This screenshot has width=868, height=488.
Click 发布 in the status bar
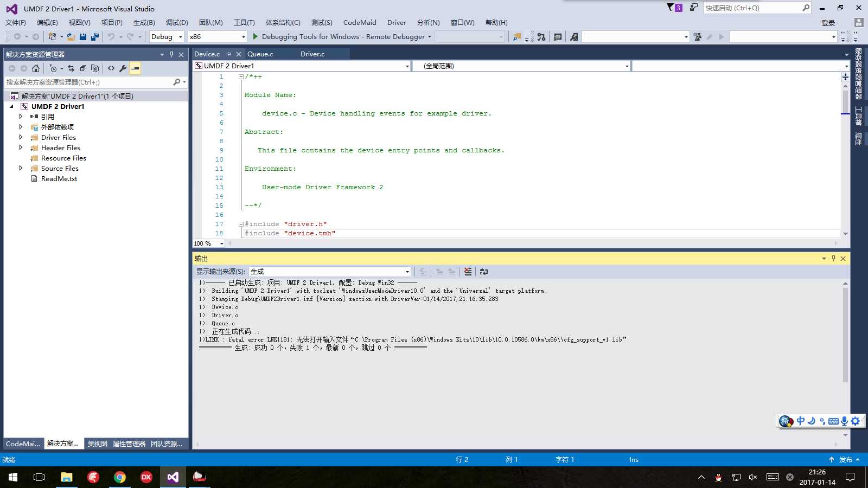pos(846,460)
